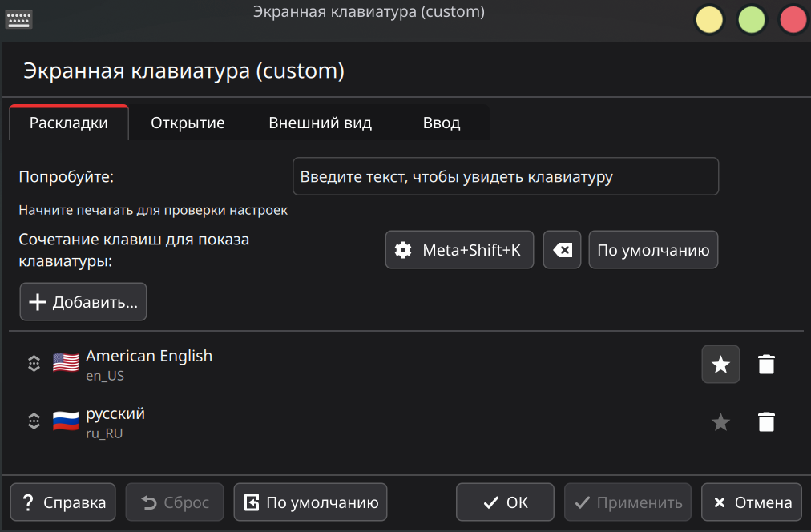Close window with red button
The height and width of the screenshot is (532, 811).
pos(793,20)
